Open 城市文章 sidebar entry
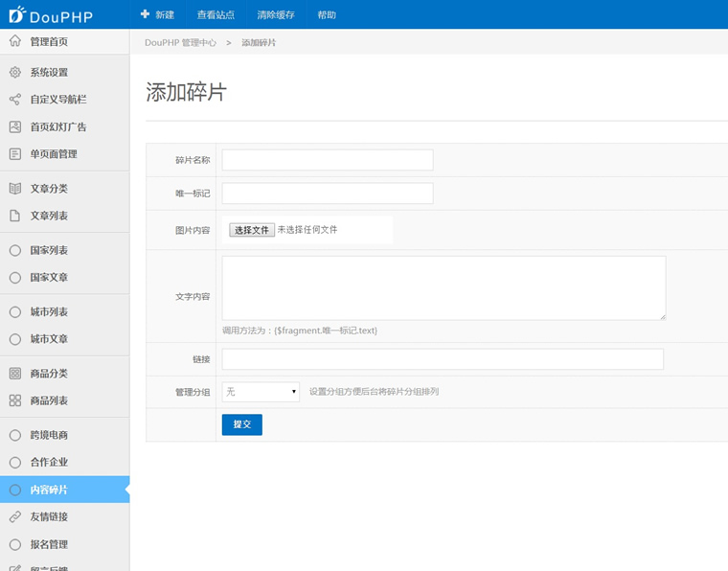 click(x=64, y=339)
